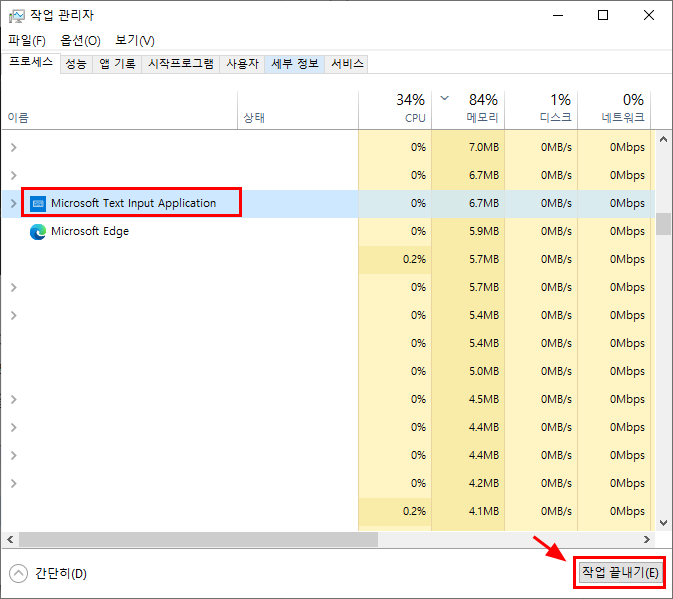Click the 간단히(D) fewer details label

[x=61, y=574]
